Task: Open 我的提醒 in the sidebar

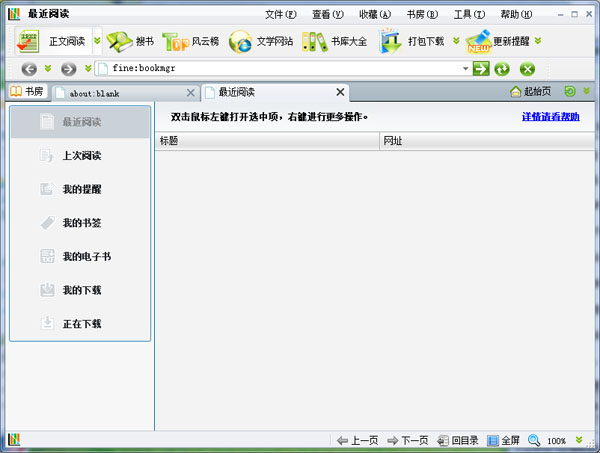Action: coord(80,189)
